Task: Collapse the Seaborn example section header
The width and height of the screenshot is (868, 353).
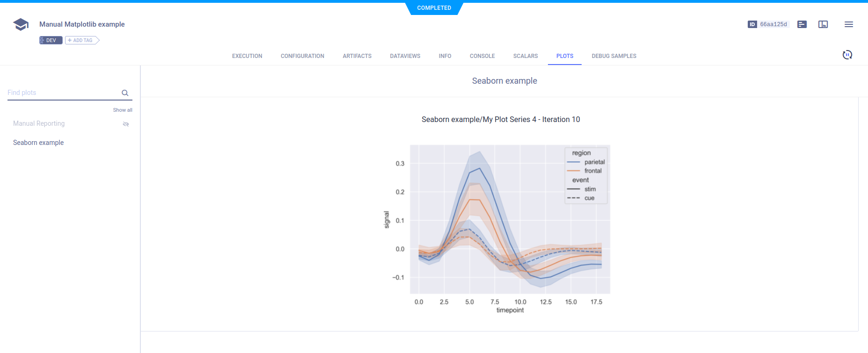Action: tap(504, 81)
